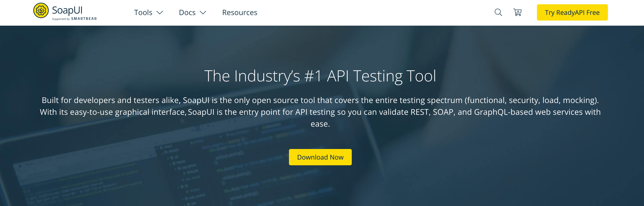Open the shopping cart icon
Viewport: 644px width, 206px height.
pyautogui.click(x=517, y=12)
